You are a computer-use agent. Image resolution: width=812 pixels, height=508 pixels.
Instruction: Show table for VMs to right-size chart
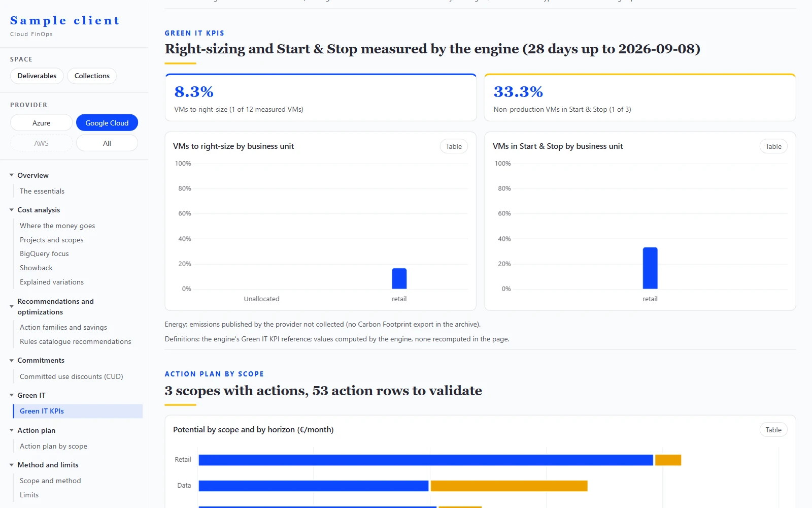pos(454,146)
